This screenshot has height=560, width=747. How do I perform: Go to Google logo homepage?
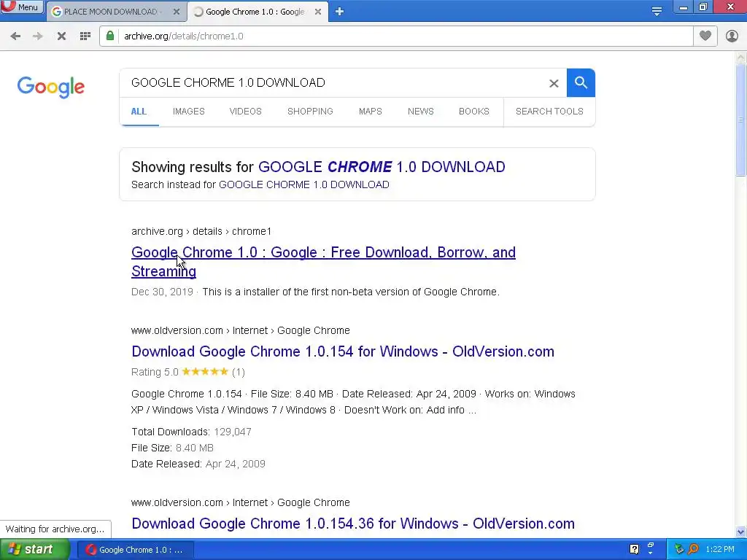50,87
